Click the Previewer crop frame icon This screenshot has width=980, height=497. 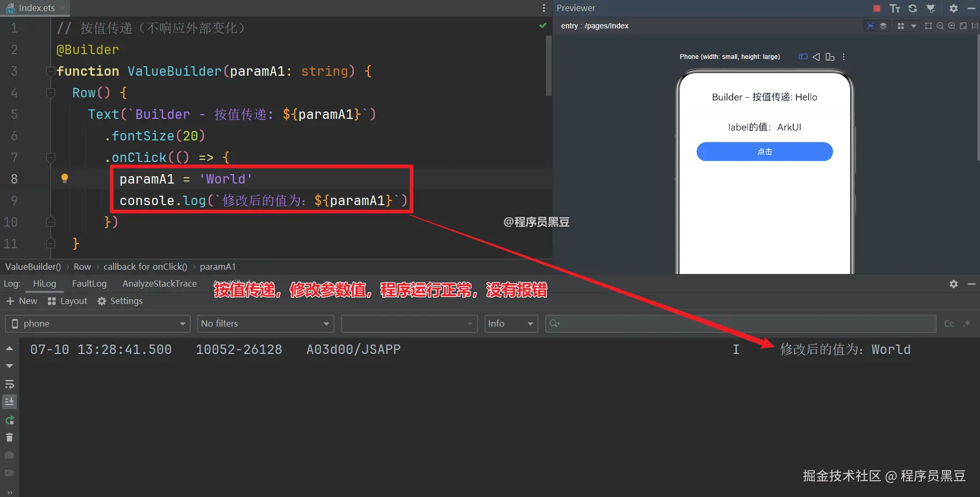tap(928, 26)
